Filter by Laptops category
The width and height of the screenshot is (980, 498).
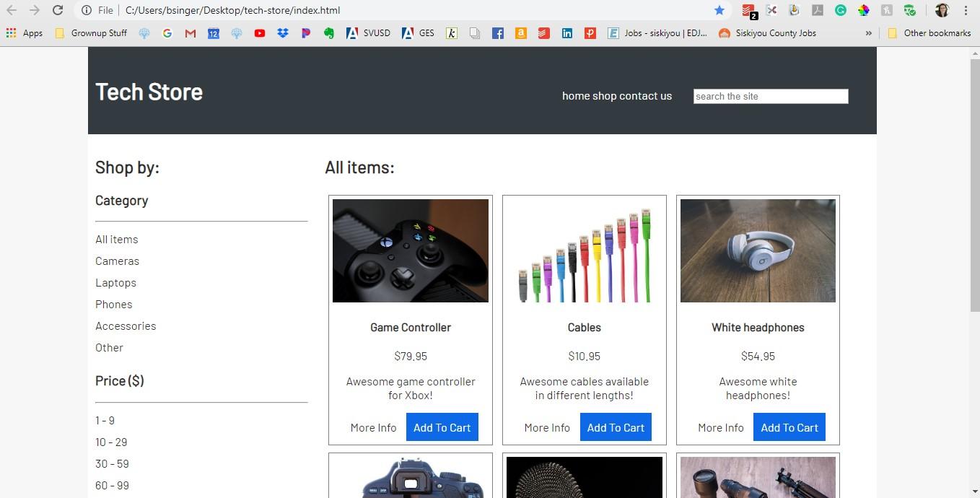pyautogui.click(x=115, y=282)
